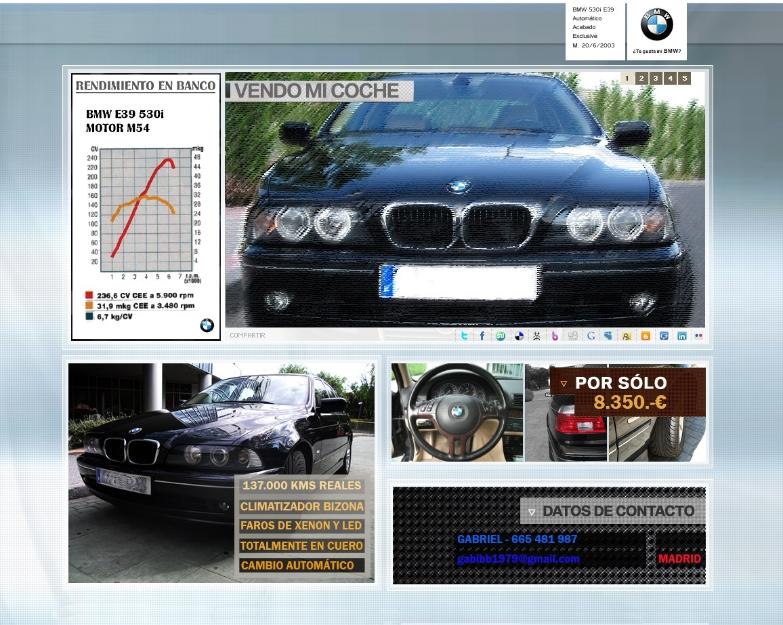
Task: Click 'GABRIEL - 665 481 987' contact text
Action: (517, 539)
